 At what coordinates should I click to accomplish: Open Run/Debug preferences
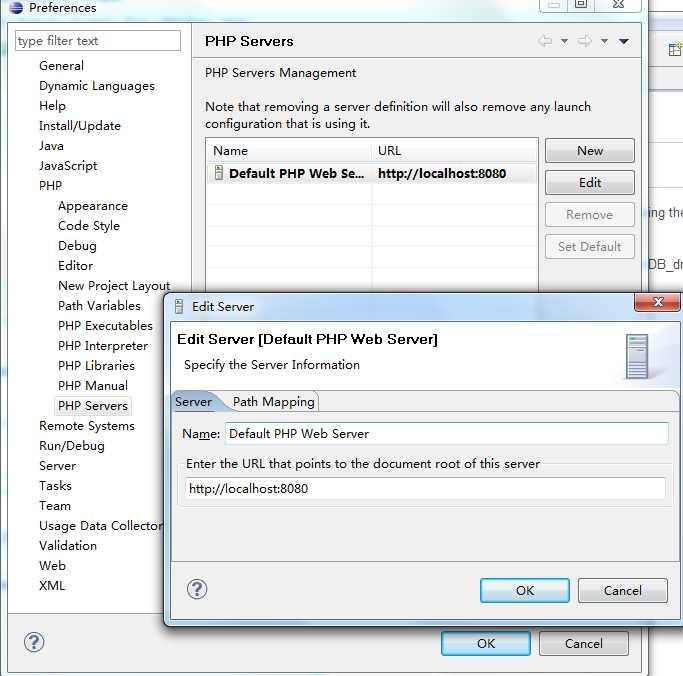tap(72, 446)
